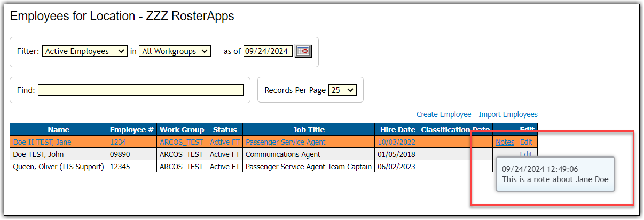Sort by the Hire Date header

pyautogui.click(x=397, y=130)
